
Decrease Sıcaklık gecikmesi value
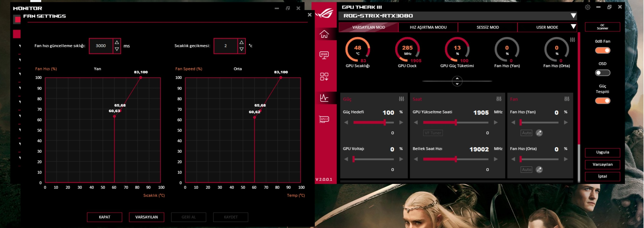coord(241,49)
